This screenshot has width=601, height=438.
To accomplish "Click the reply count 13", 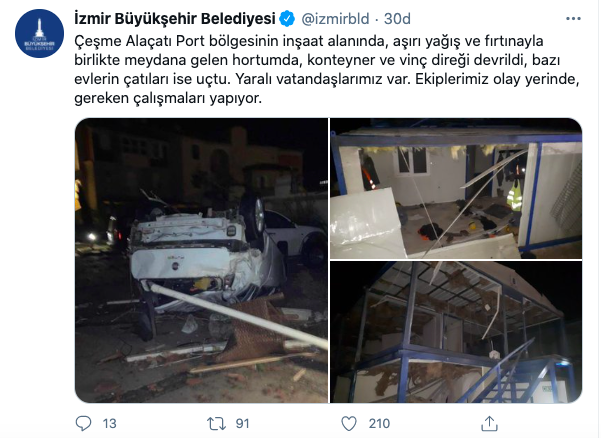I will (110, 423).
